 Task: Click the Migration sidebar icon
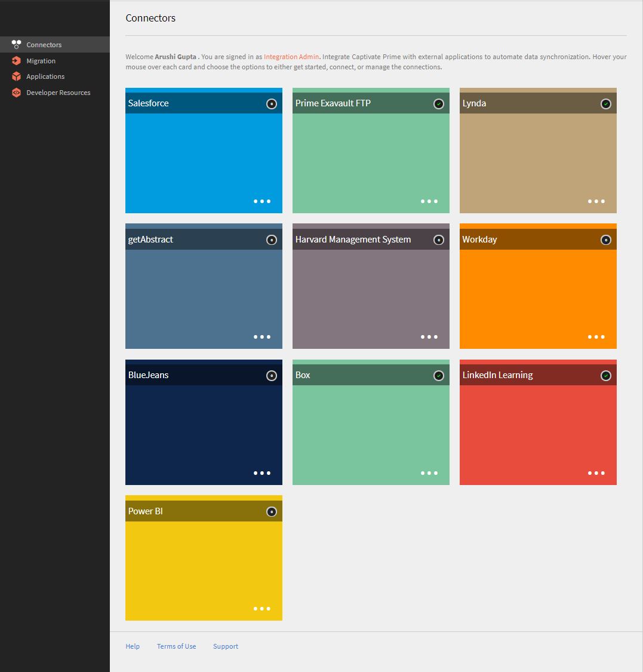(x=16, y=61)
